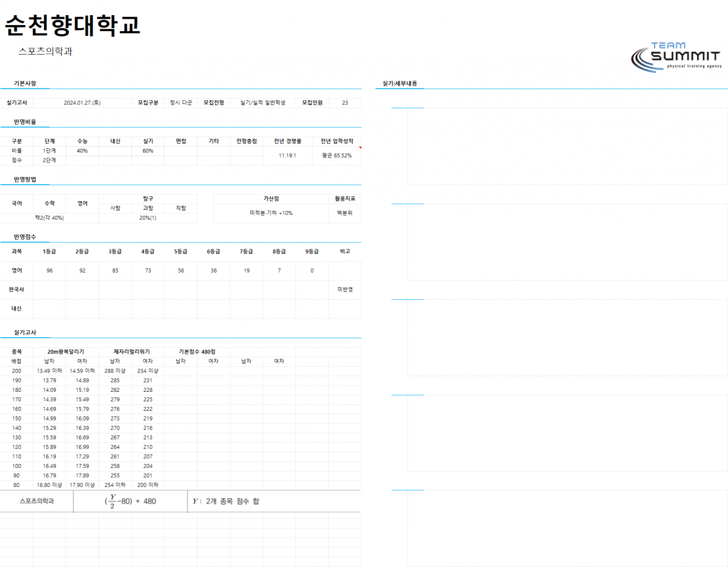Click the 1단계 cell

pyautogui.click(x=49, y=151)
